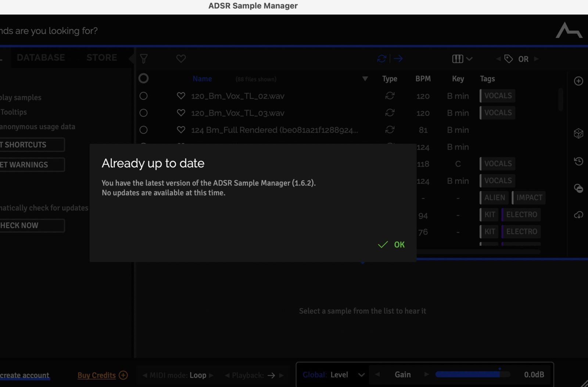Click the cloud download icon in sidebar
Viewport: 588px width, 387px height.
pyautogui.click(x=578, y=215)
